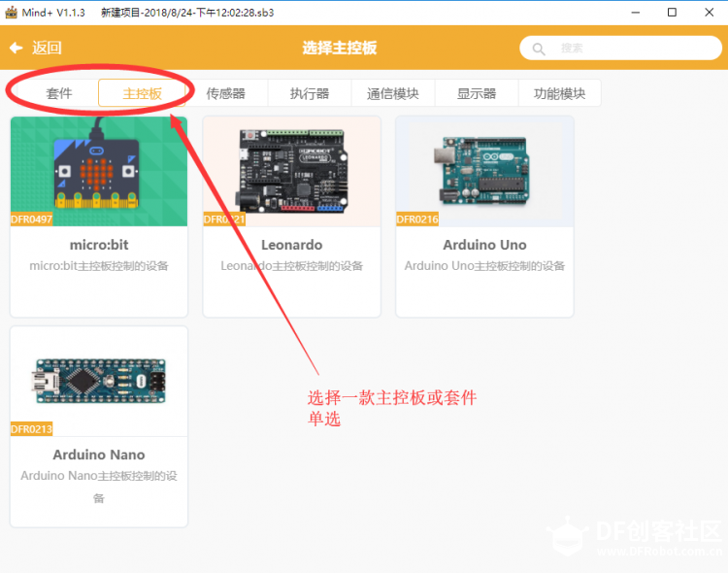Click the micro:bit card title

point(99,245)
